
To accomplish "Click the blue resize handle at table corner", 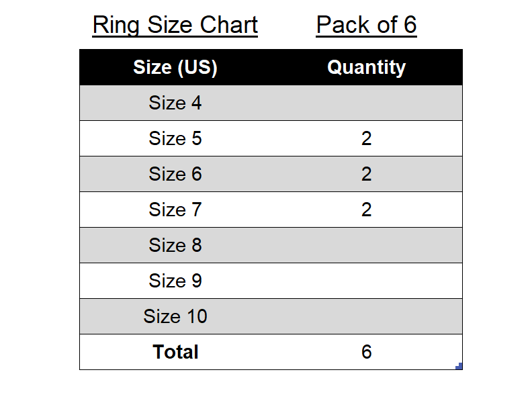I will [x=460, y=367].
